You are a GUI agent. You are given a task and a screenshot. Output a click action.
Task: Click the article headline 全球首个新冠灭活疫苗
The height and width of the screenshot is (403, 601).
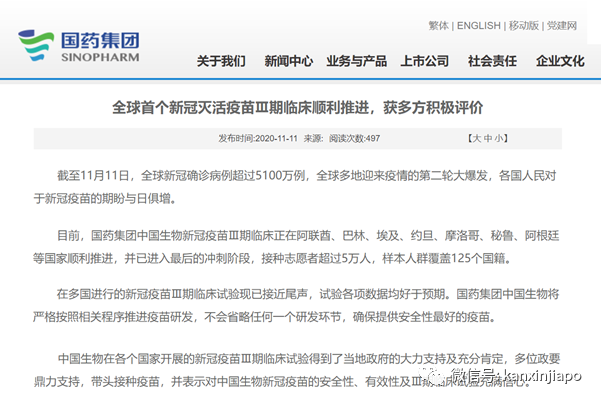click(297, 108)
